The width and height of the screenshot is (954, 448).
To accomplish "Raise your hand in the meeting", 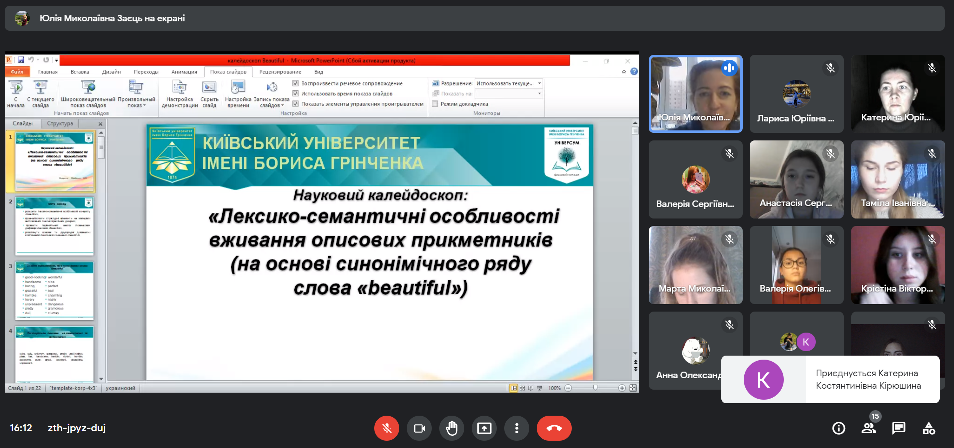I will 451,427.
